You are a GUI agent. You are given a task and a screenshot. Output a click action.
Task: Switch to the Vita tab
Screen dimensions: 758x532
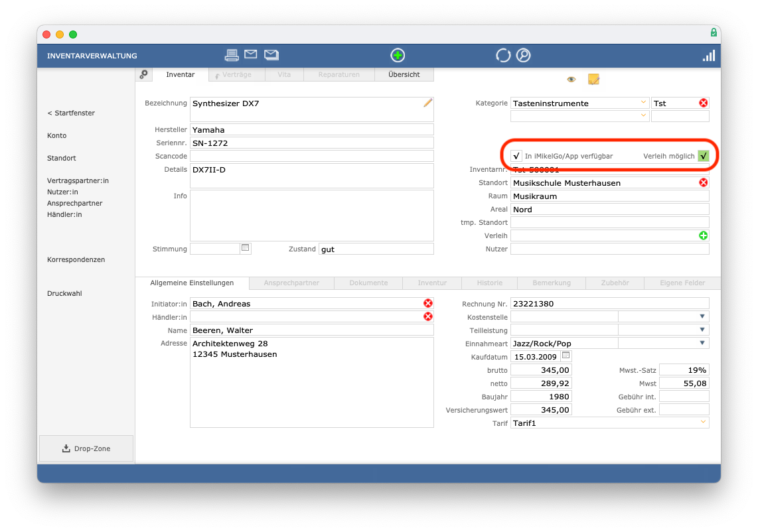pyautogui.click(x=284, y=74)
